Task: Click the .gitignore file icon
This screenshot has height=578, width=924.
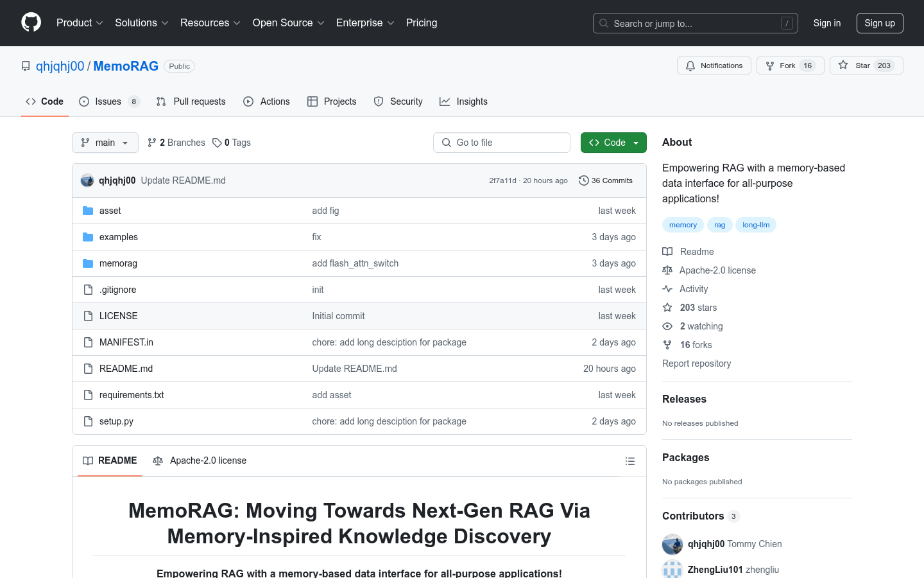Action: [x=88, y=290]
